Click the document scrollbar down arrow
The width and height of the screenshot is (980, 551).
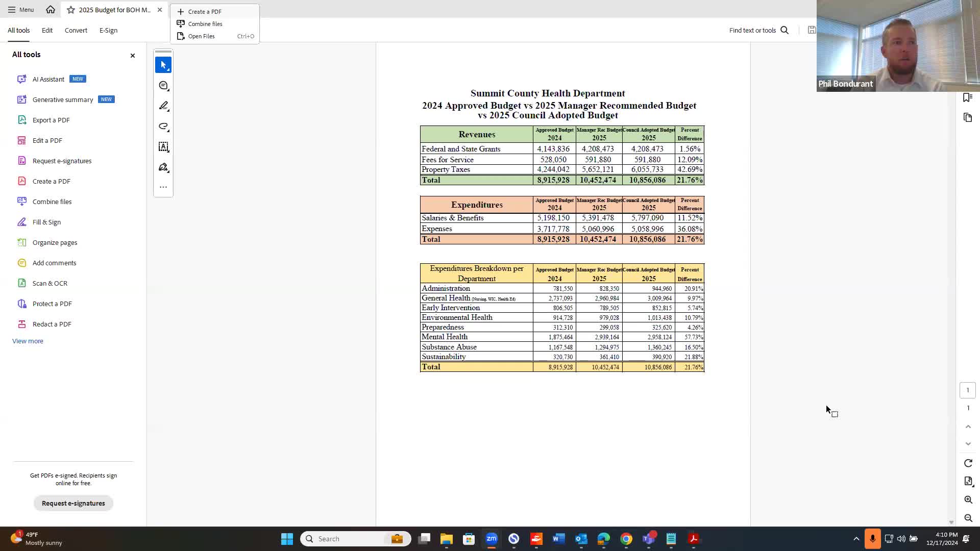[x=951, y=522]
